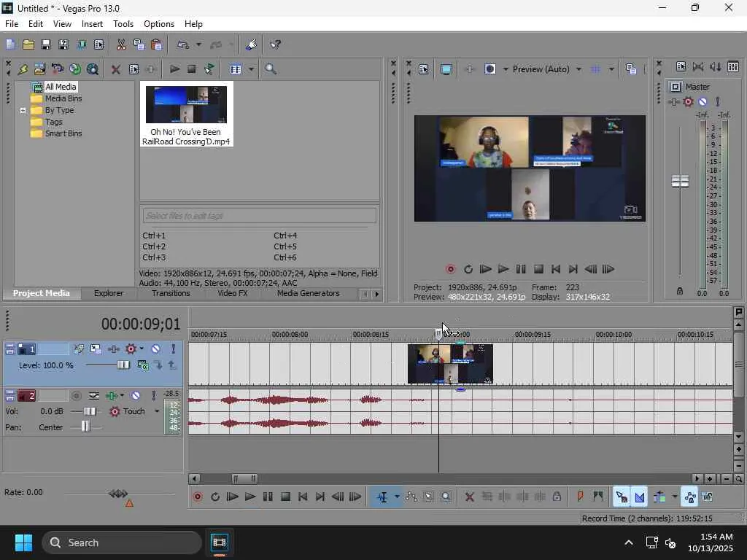Select the RailRoad Crossing'D.mp4 media thumbnail
Image resolution: width=747 pixels, height=560 pixels.
(x=186, y=114)
